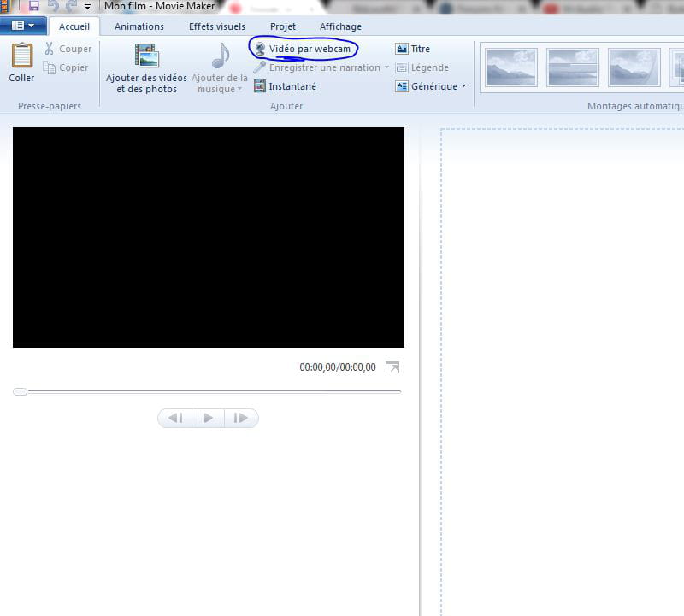This screenshot has height=616, width=684.
Task: Open the Projet tab
Action: pyautogui.click(x=283, y=26)
